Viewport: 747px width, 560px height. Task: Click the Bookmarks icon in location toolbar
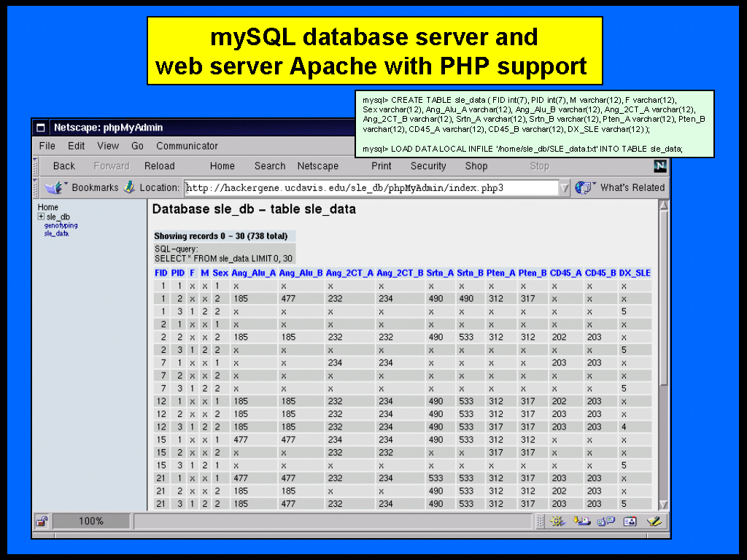tap(55, 187)
